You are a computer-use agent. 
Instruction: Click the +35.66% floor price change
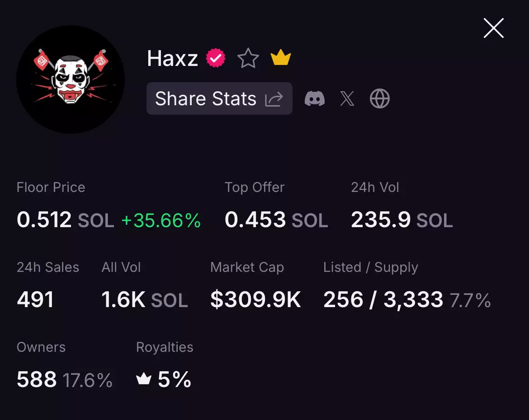click(x=161, y=220)
